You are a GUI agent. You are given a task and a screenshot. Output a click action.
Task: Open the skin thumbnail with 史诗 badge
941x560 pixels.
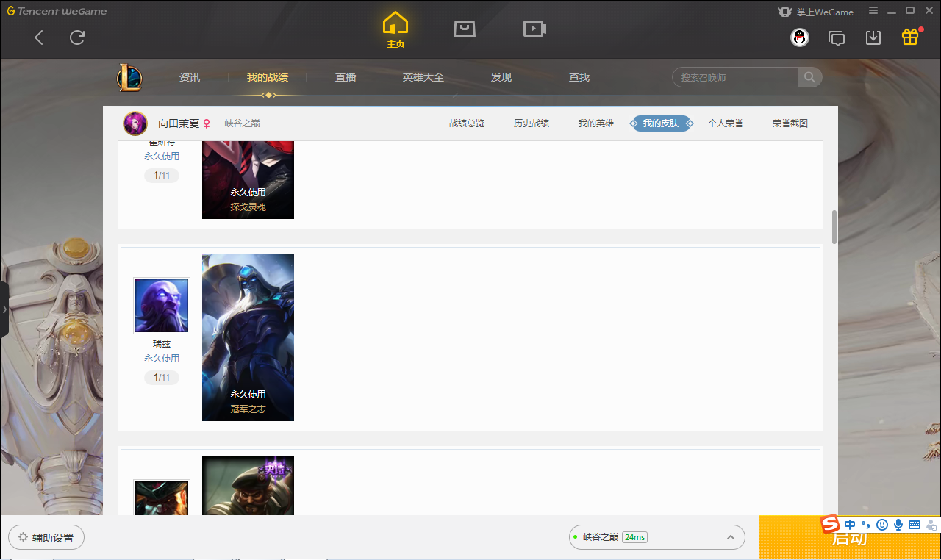(x=248, y=486)
